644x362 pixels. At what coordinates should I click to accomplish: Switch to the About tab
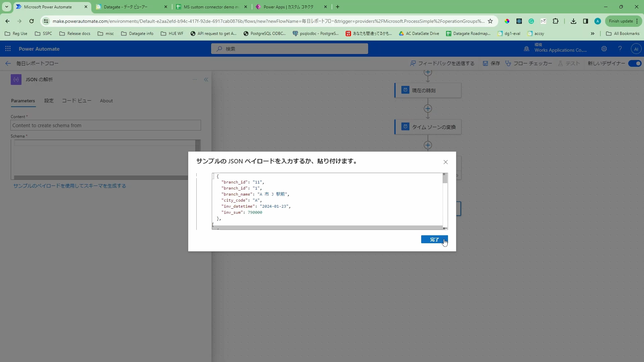click(x=106, y=101)
